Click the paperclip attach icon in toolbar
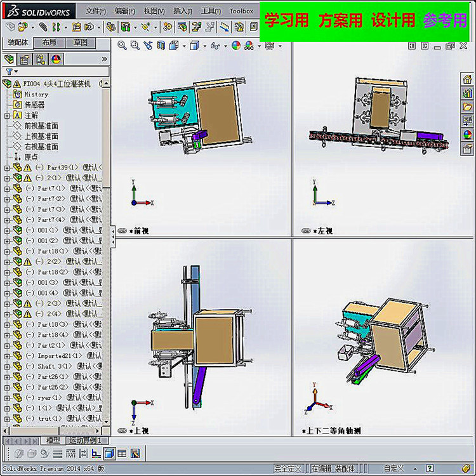Viewport: 476px width, 476px height. (43, 27)
